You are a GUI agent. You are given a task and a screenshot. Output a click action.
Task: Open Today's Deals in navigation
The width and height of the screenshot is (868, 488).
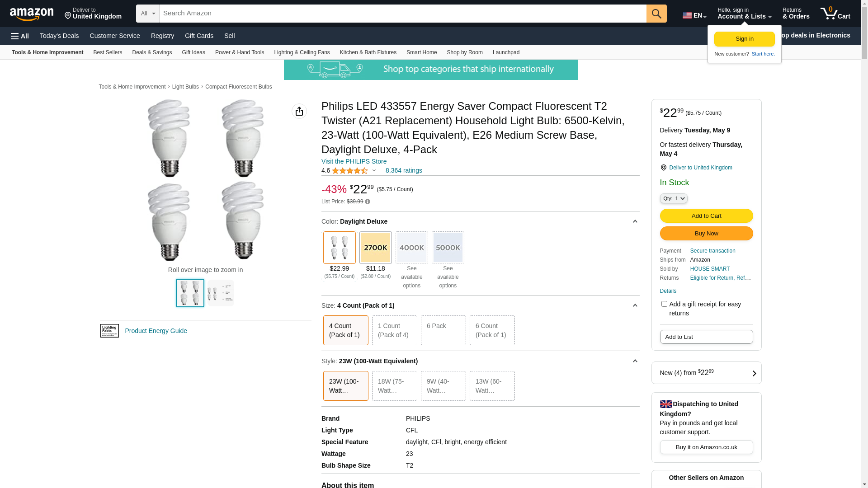tap(59, 36)
